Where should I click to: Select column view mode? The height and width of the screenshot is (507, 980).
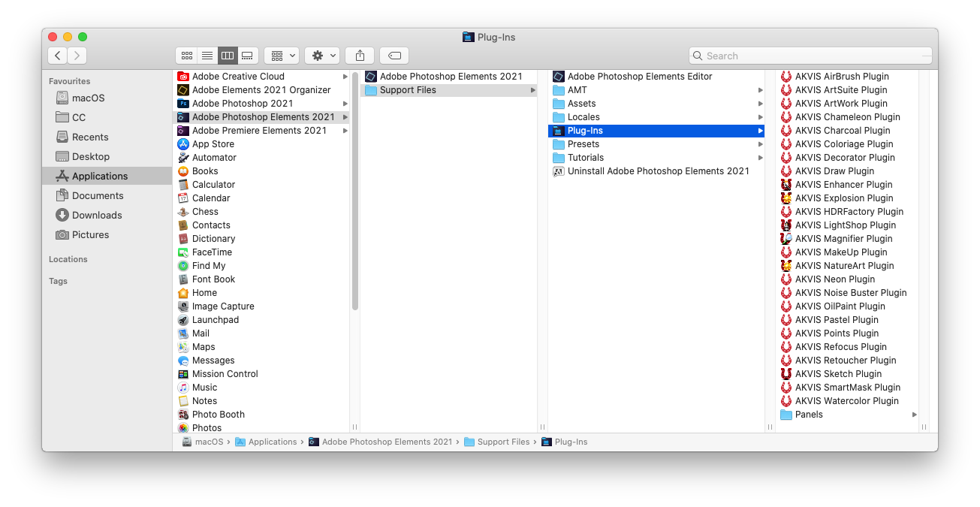(x=228, y=56)
